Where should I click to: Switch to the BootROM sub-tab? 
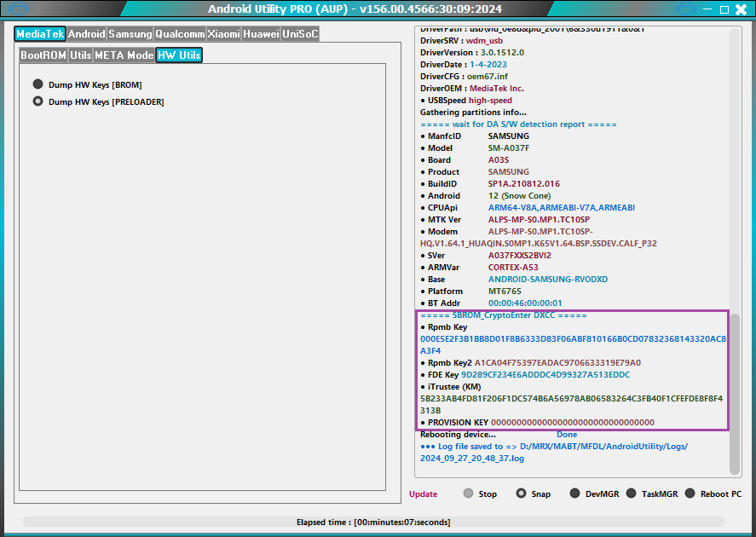(x=43, y=55)
